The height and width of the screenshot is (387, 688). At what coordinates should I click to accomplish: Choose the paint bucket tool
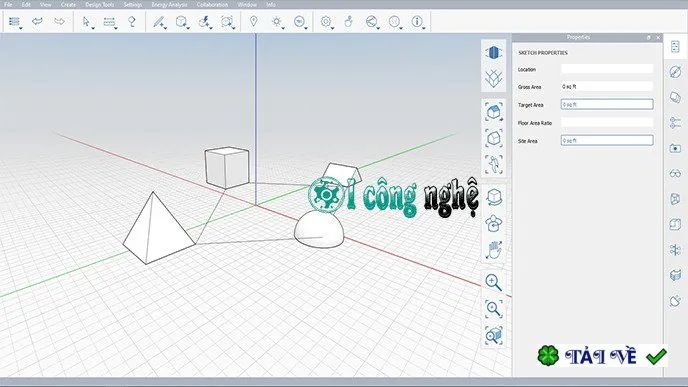point(132,21)
